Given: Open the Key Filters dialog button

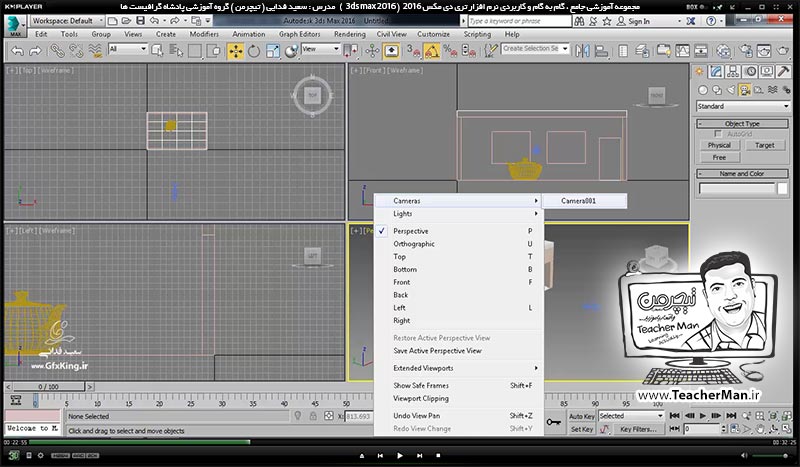Looking at the screenshot, I should click(x=638, y=429).
